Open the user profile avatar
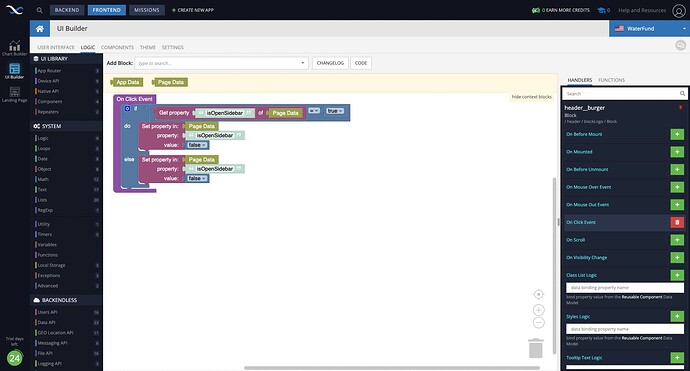Screen dimensions: 690x371 point(679,11)
